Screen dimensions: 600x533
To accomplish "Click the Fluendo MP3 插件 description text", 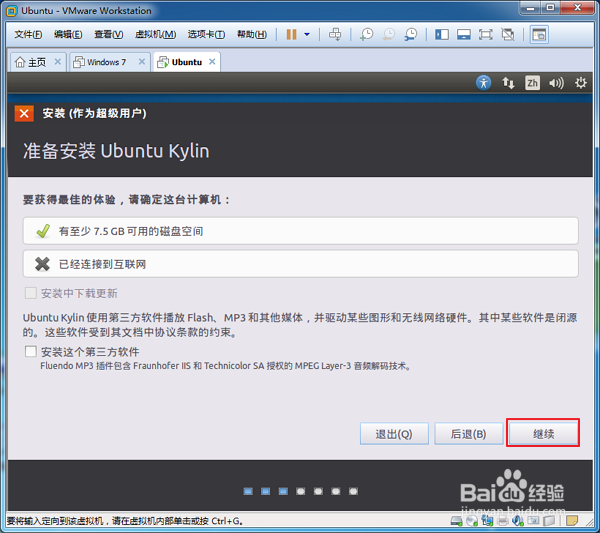I will coord(226,366).
